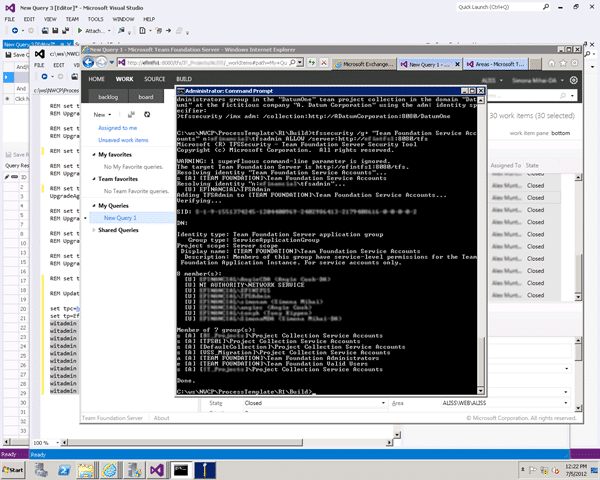Collapse the My Queries section
Screen dimensions: 600x480
[94, 206]
